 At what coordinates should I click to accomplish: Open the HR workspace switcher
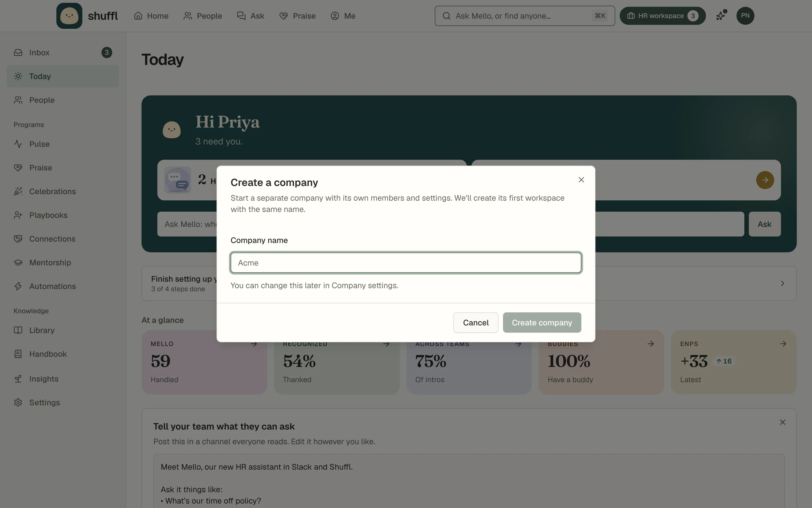click(x=662, y=16)
